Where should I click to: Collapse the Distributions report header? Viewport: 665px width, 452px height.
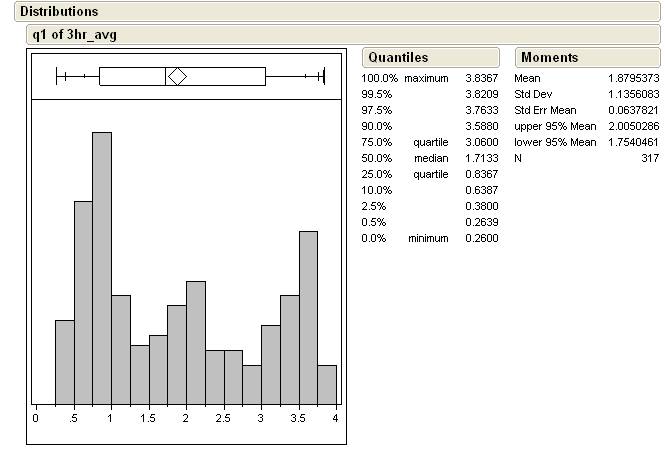coord(60,12)
